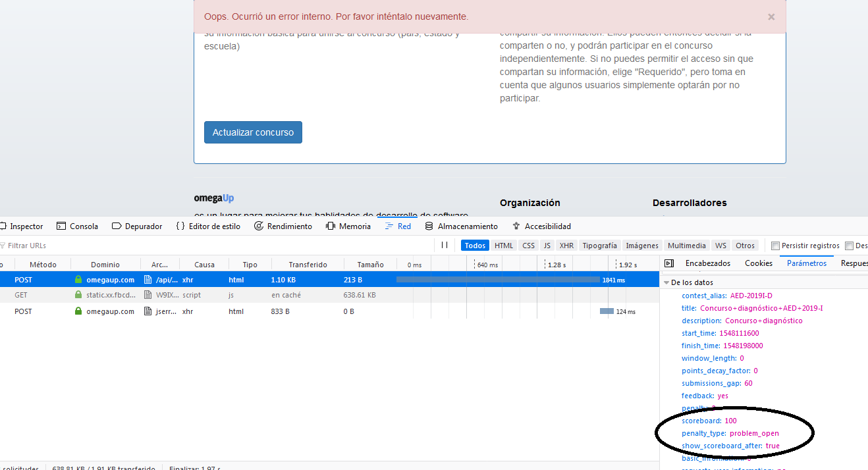Switch to the Cookies tab
The width and height of the screenshot is (868, 470).
(x=759, y=263)
